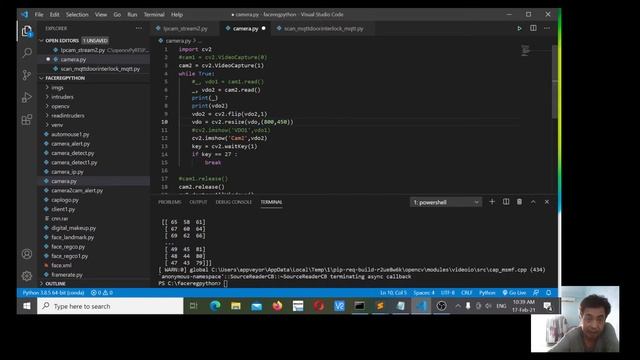The image size is (640, 360).
Task: Click the Windows Start button
Action: [27, 306]
